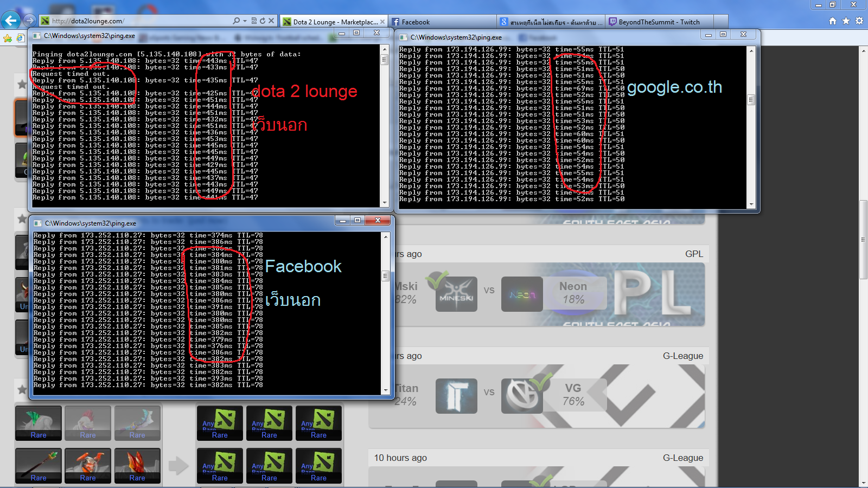Select the green-gem staff Rare item
868x488 pixels.
point(39,466)
